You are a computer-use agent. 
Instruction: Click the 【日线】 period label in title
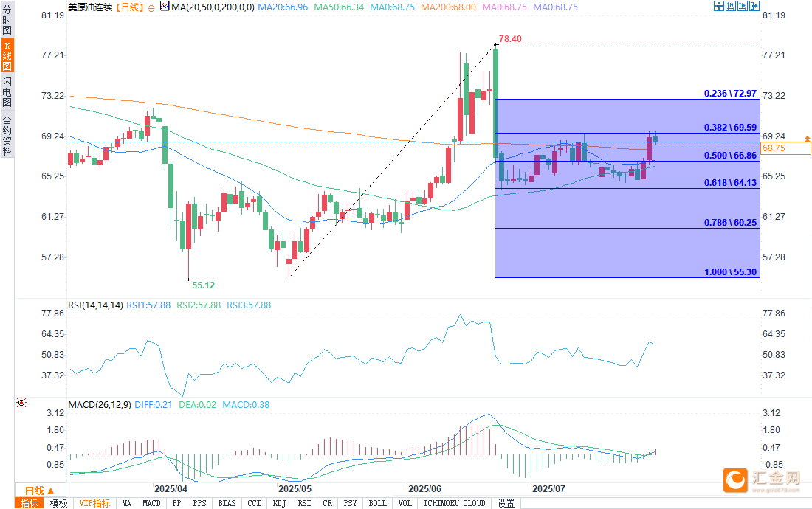(x=129, y=7)
